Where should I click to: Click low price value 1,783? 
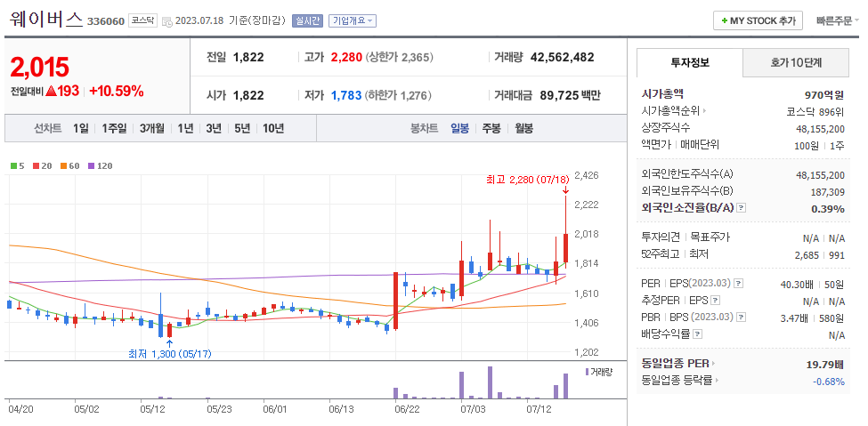[346, 95]
